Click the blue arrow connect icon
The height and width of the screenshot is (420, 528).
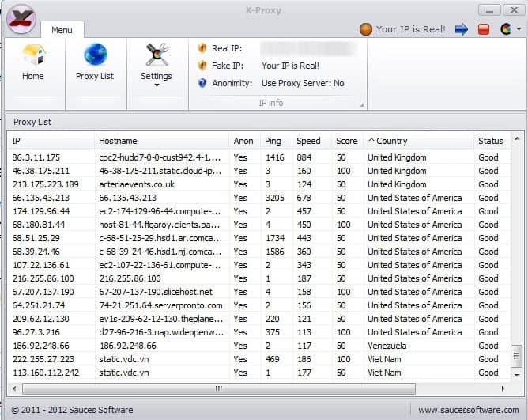tap(462, 29)
